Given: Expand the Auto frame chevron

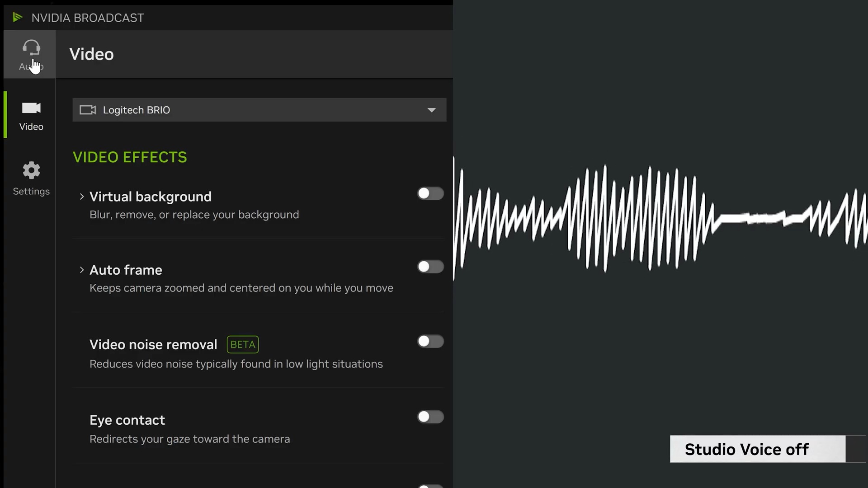Looking at the screenshot, I should pos(82,270).
